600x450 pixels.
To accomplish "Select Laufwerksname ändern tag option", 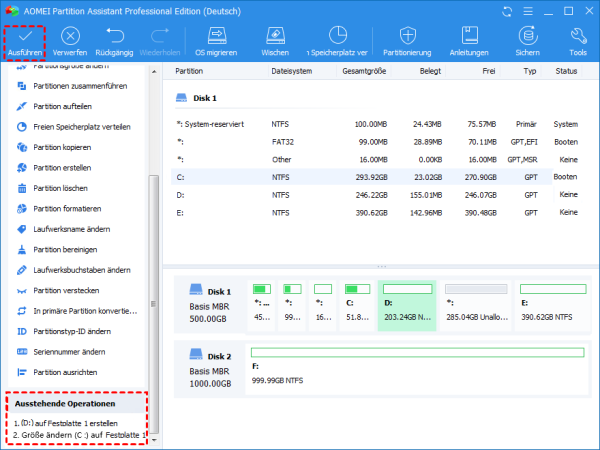I will click(x=64, y=229).
